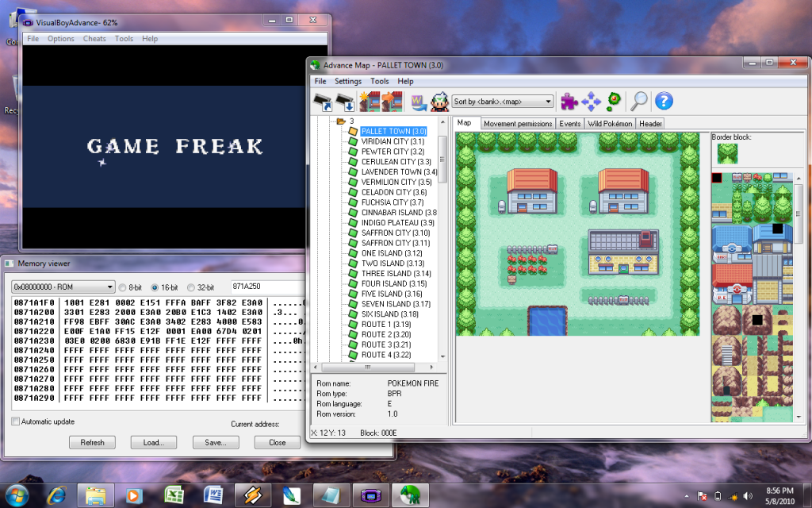Click the purple puzzle piece icon

569,102
